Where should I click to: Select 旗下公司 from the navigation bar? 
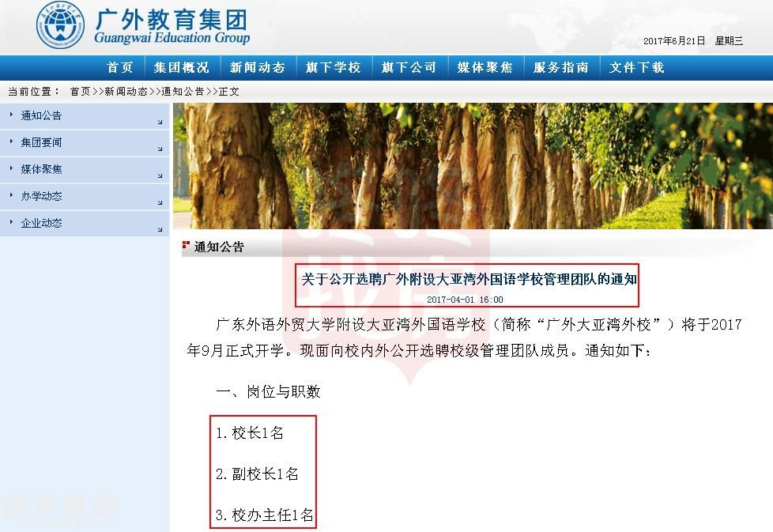point(409,67)
